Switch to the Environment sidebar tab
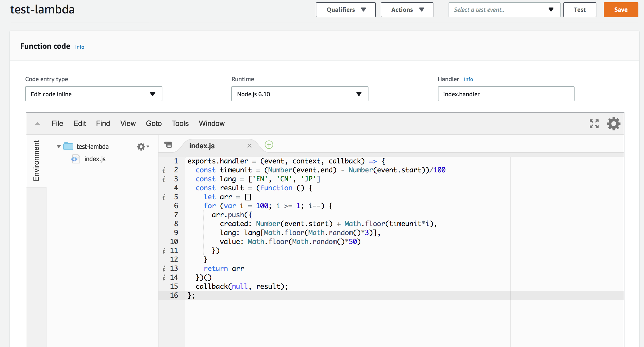 (36, 160)
